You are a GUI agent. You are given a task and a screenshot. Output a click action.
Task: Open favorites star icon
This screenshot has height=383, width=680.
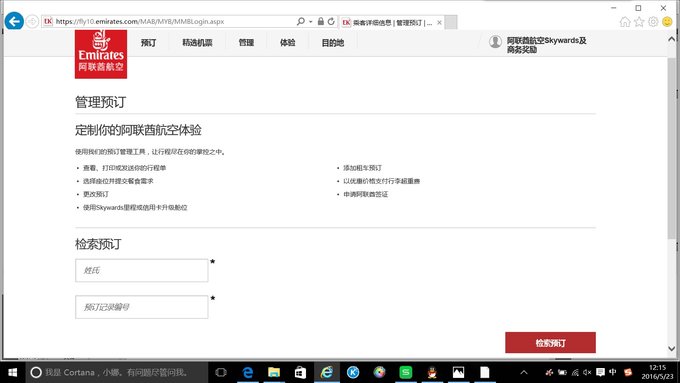pyautogui.click(x=639, y=22)
